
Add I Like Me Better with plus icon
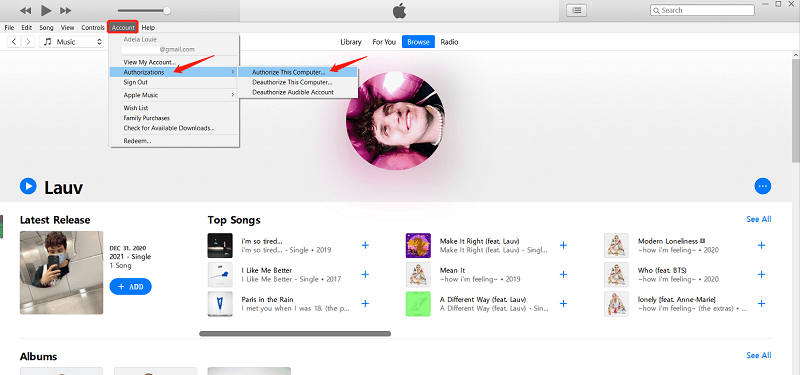point(365,274)
